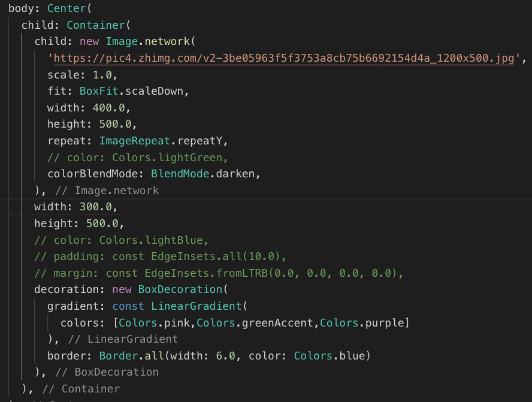Click 'height: 500.0,' inside Image.network

92,124
